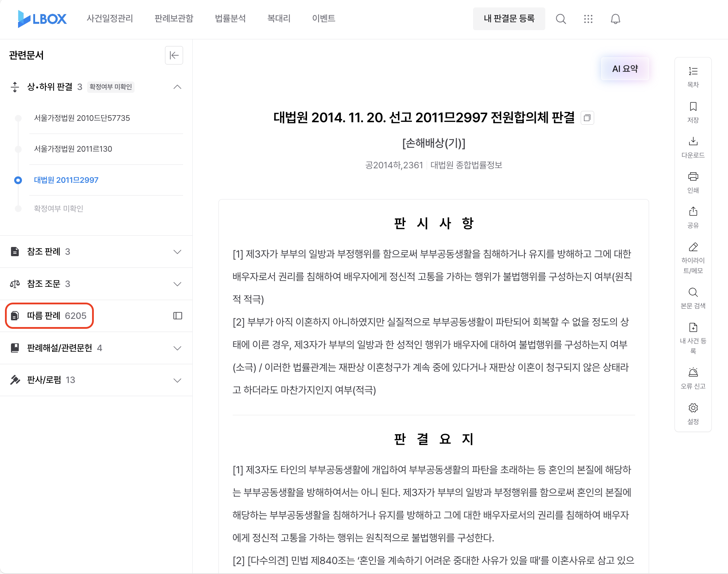Share the ruling via 공유
728x574 pixels.
tap(693, 218)
